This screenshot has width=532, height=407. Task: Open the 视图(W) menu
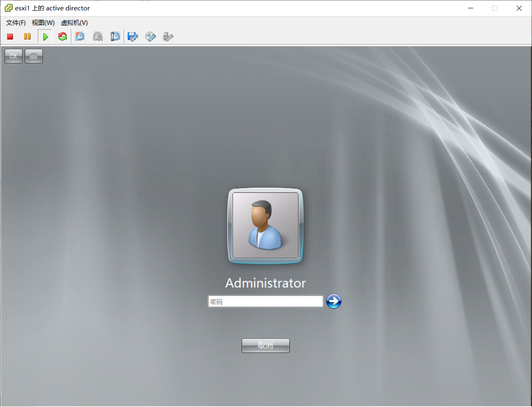coord(43,23)
